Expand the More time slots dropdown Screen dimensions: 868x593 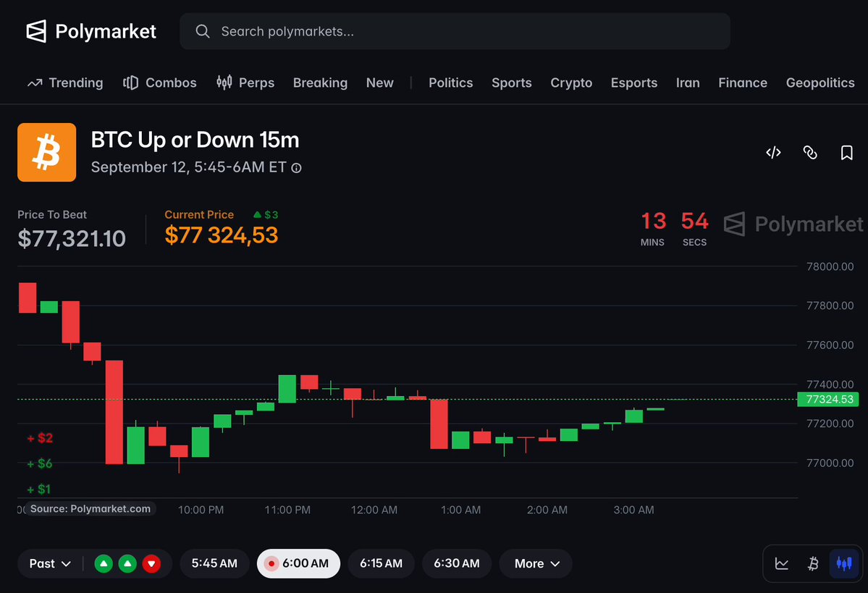pos(536,563)
